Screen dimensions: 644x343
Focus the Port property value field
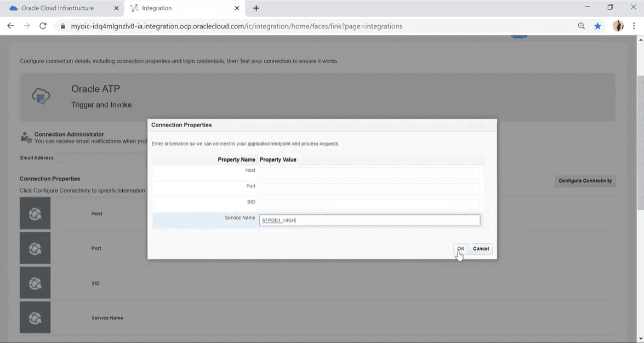pos(369,188)
